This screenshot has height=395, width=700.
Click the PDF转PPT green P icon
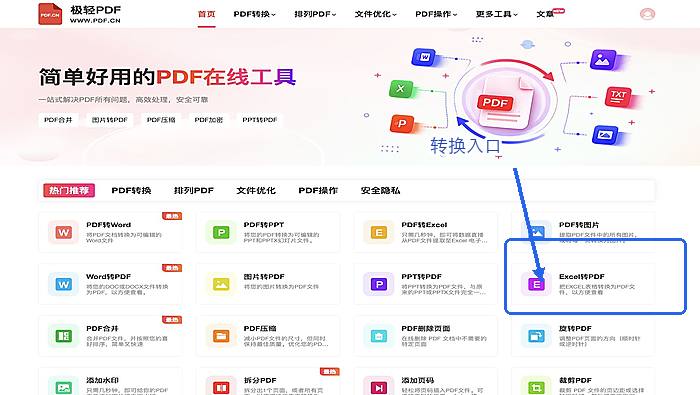(221, 232)
